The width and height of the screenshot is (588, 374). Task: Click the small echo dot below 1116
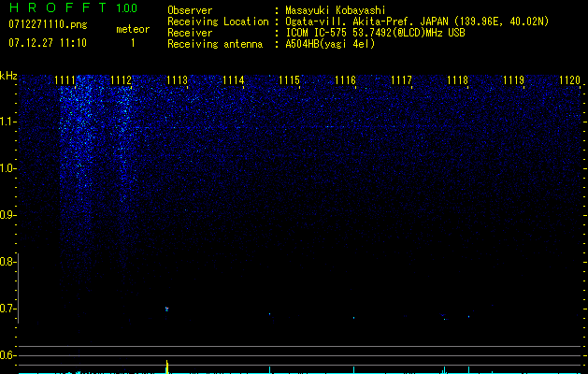click(x=353, y=318)
